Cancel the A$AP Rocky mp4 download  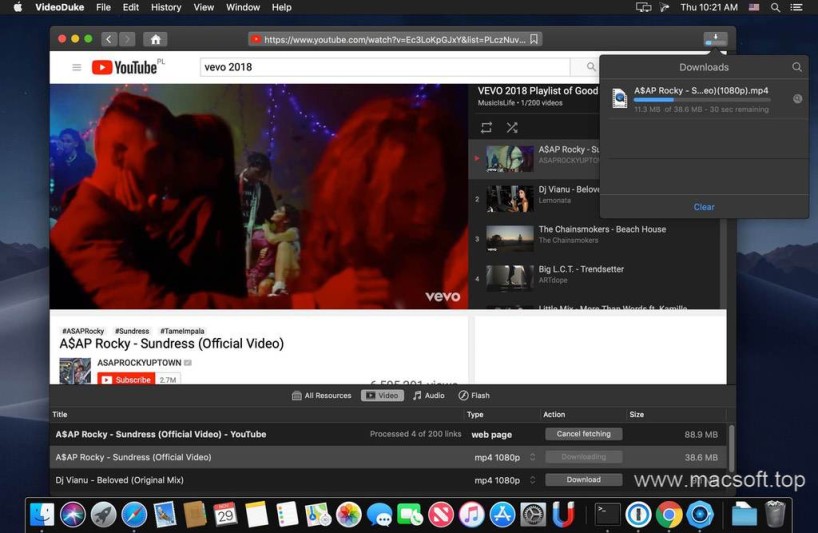[x=797, y=99]
